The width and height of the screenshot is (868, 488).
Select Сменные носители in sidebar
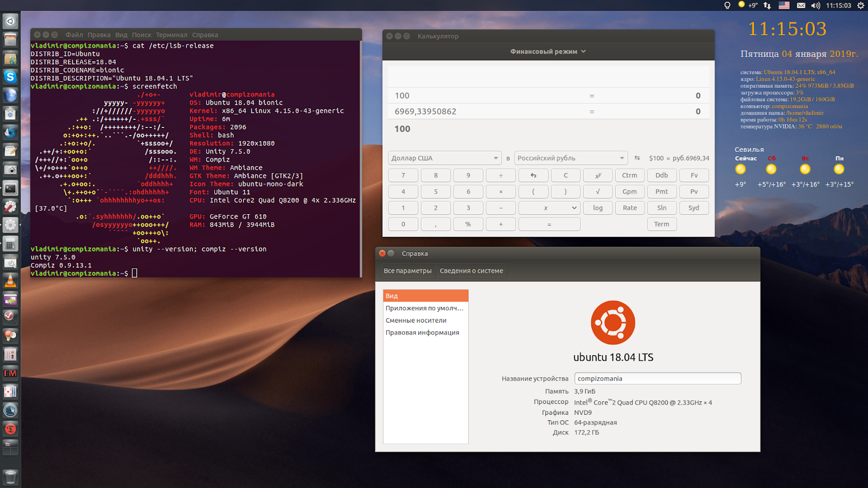click(426, 320)
